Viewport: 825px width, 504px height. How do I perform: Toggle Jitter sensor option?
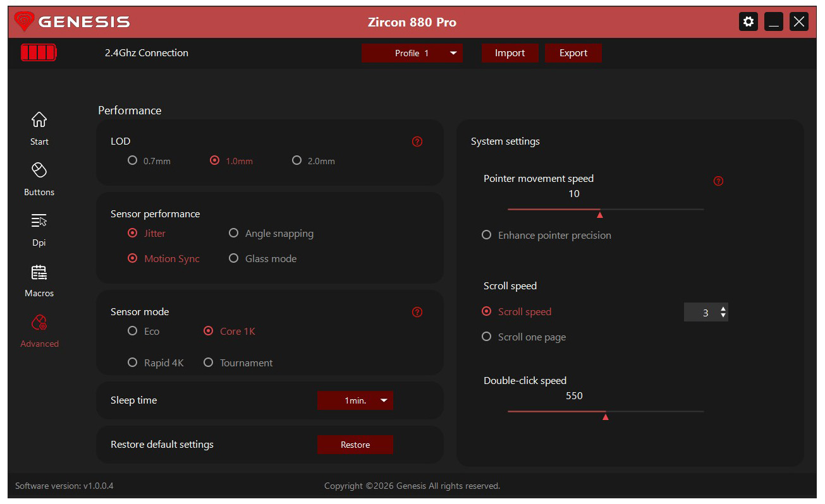[147, 234]
